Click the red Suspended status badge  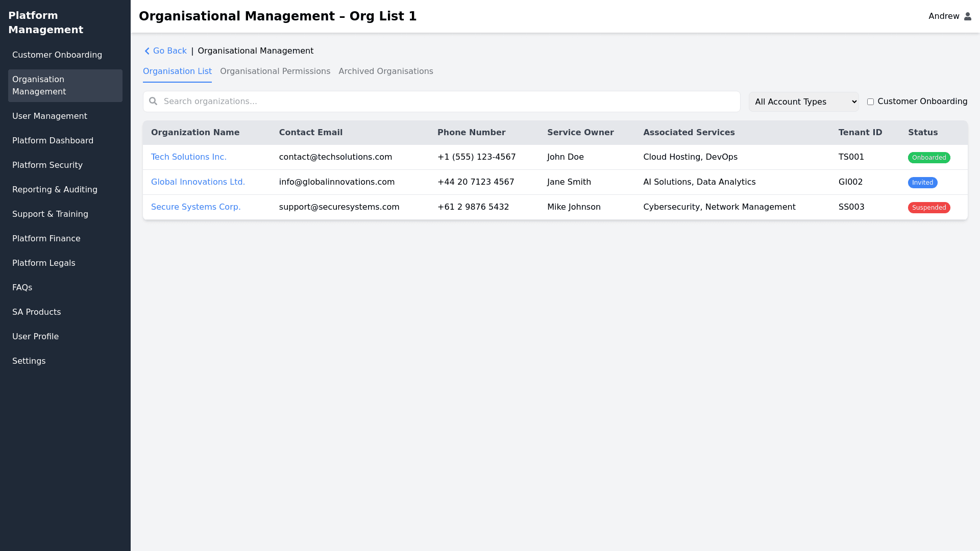pos(928,208)
